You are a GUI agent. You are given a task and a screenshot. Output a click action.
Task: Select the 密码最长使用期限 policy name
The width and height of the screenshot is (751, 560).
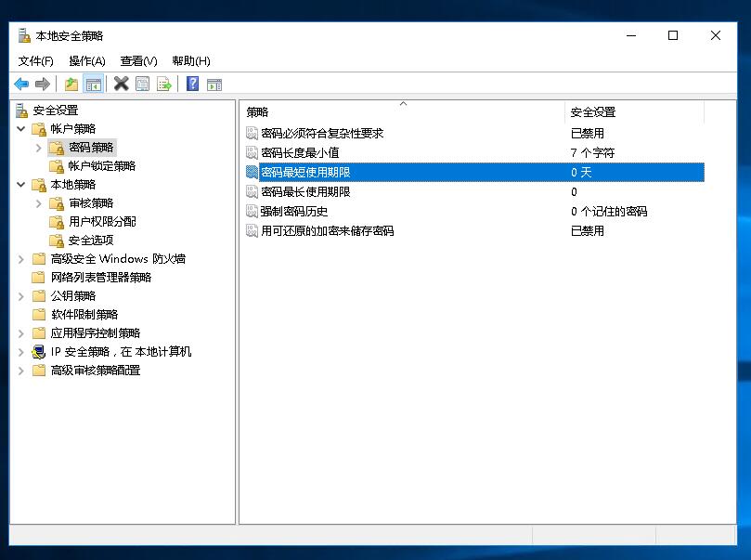click(x=305, y=192)
